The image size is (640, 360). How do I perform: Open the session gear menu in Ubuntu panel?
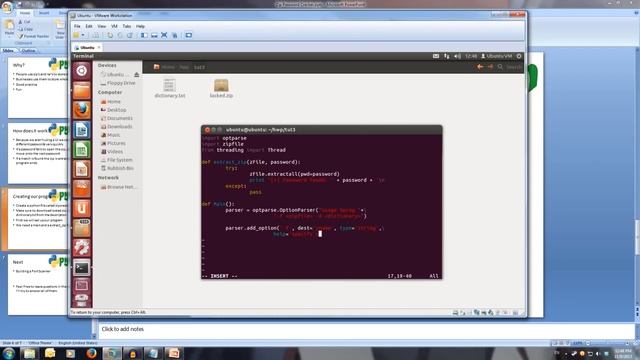(519, 56)
